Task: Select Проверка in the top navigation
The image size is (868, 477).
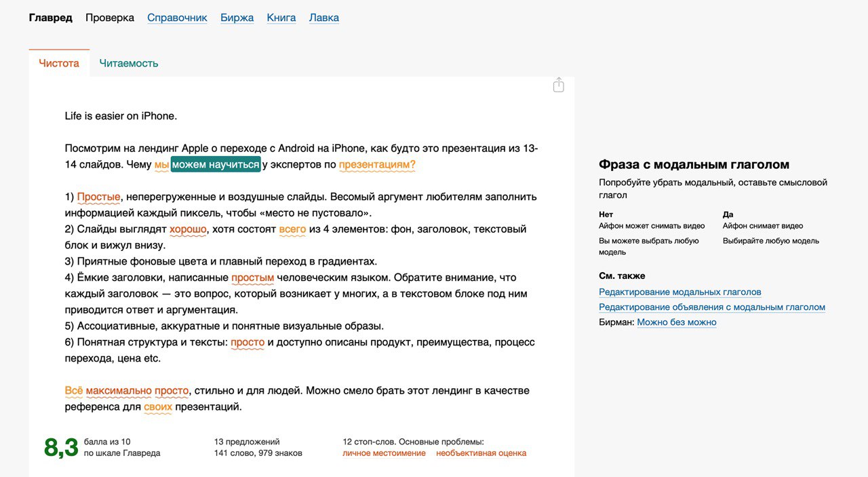Action: click(x=110, y=18)
